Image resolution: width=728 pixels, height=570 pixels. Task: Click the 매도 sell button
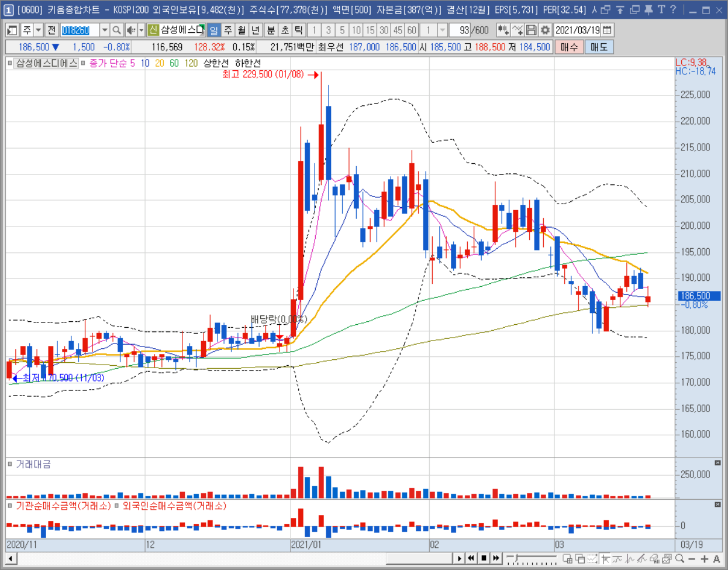[x=599, y=47]
